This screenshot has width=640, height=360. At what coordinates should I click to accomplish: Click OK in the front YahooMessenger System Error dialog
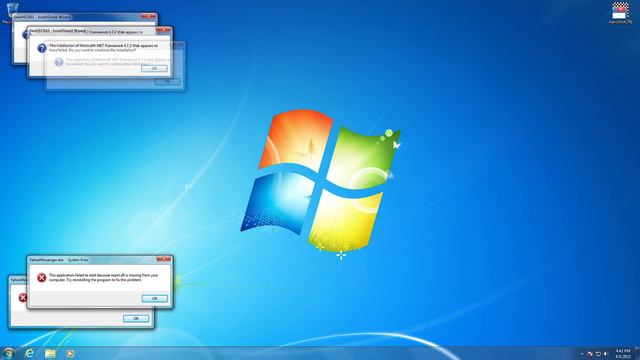click(x=155, y=299)
